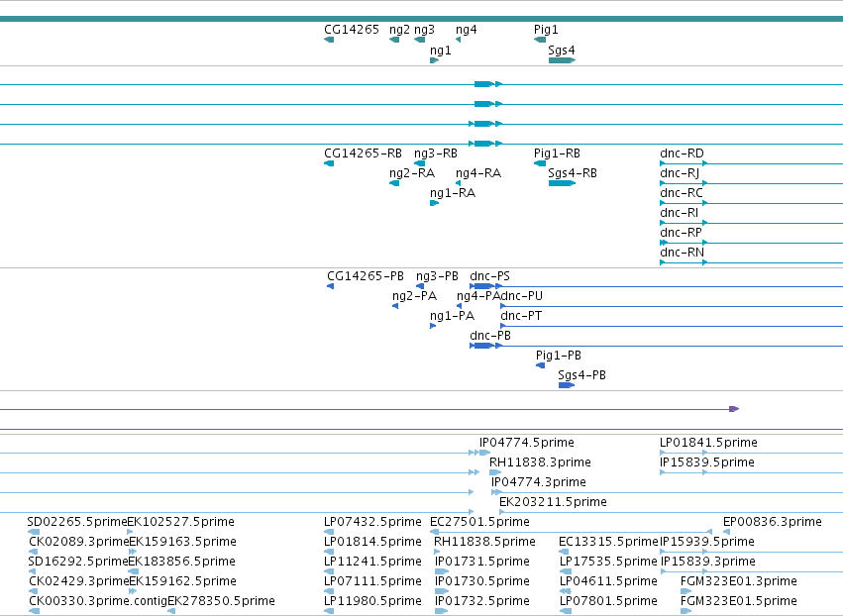Image resolution: width=843 pixels, height=616 pixels.
Task: Click the EK102527.5prime EST label
Action: click(180, 522)
